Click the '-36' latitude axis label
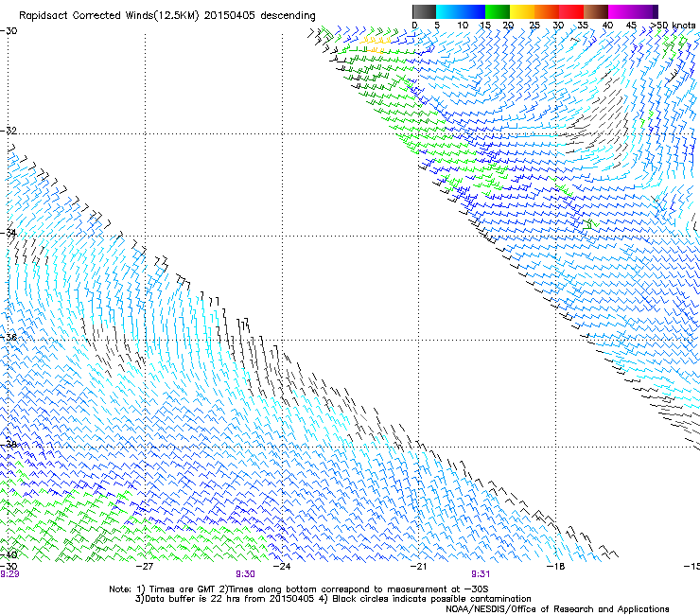This screenshot has width=700, height=615. [9, 337]
